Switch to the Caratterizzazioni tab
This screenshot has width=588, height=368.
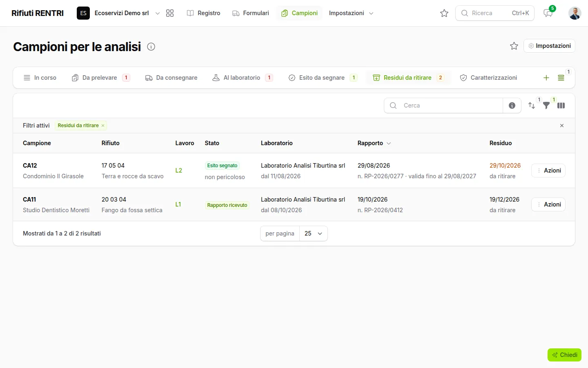click(489, 78)
